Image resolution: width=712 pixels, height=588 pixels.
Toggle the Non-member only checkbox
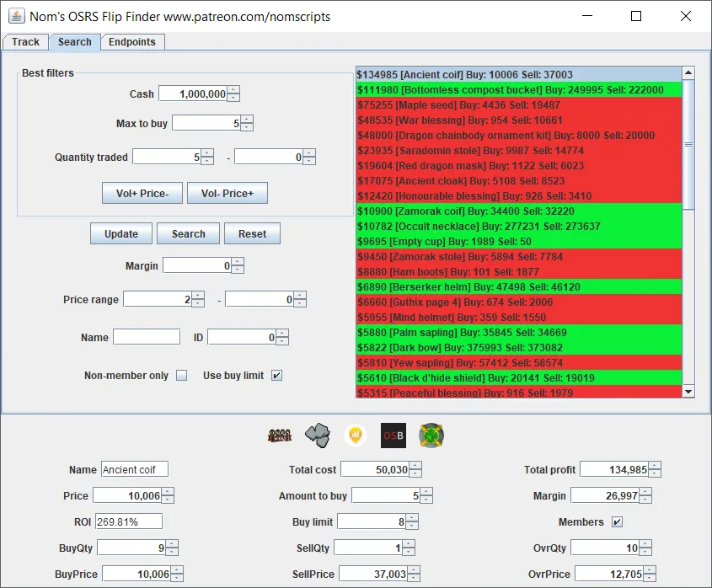(x=182, y=376)
